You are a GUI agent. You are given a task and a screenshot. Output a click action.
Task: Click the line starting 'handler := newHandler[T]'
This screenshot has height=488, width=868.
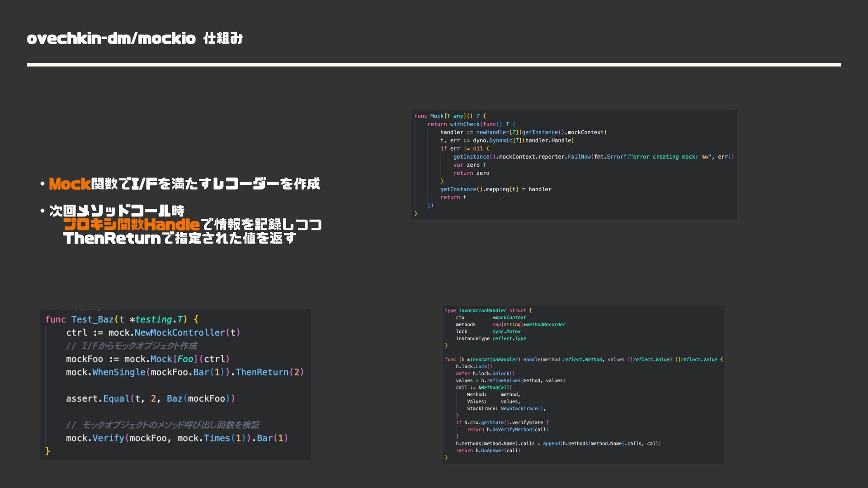pos(524,132)
